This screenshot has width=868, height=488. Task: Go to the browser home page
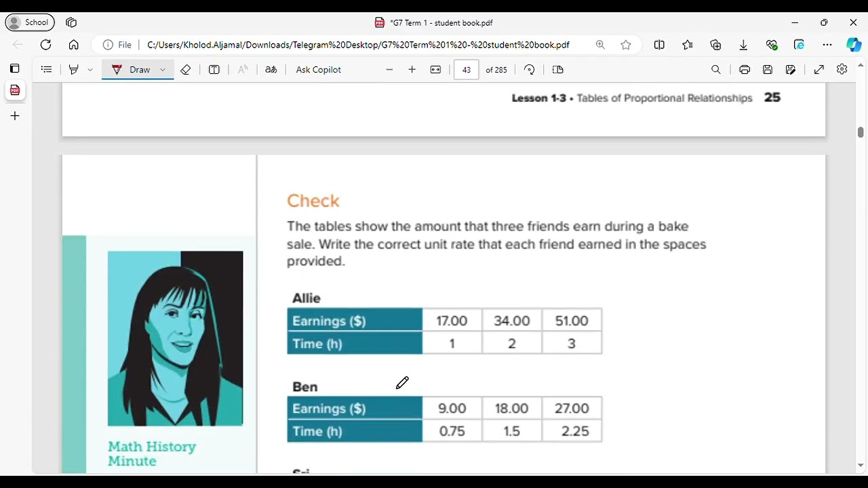[x=74, y=45]
